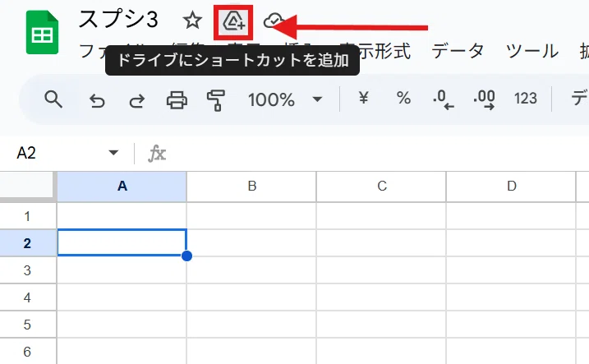The image size is (589, 364).
Task: Undo the last action
Action: point(97,101)
